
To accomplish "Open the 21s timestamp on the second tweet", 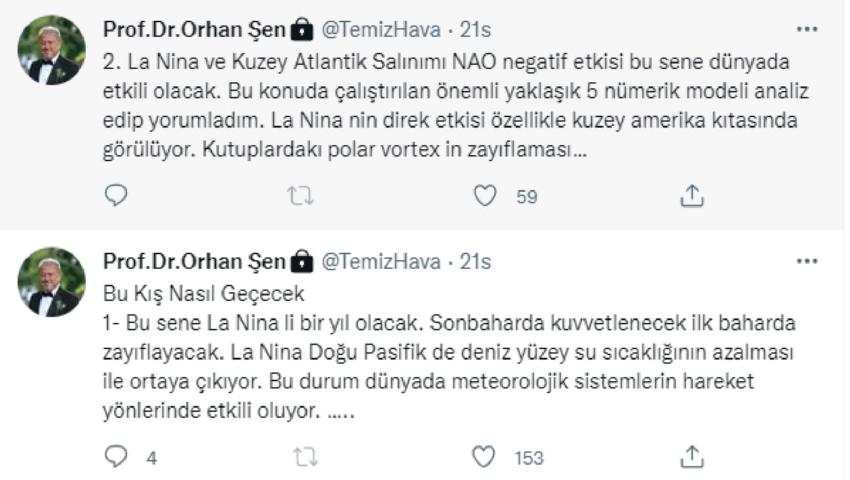I will pos(475,261).
